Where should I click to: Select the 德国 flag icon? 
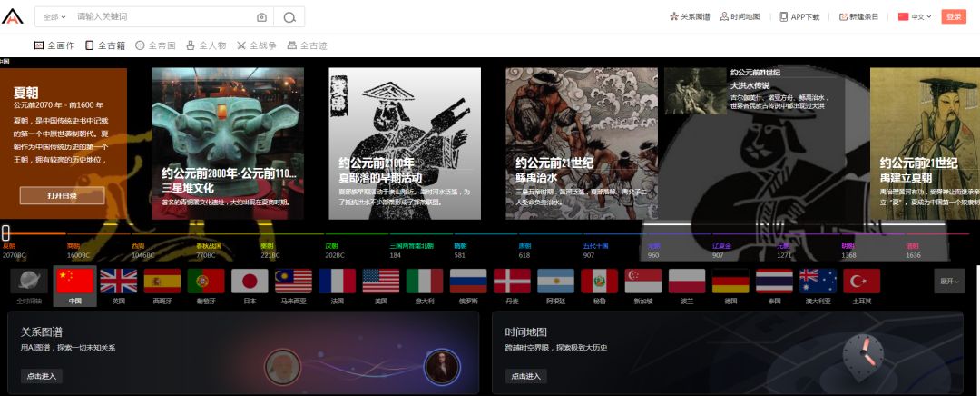730,282
